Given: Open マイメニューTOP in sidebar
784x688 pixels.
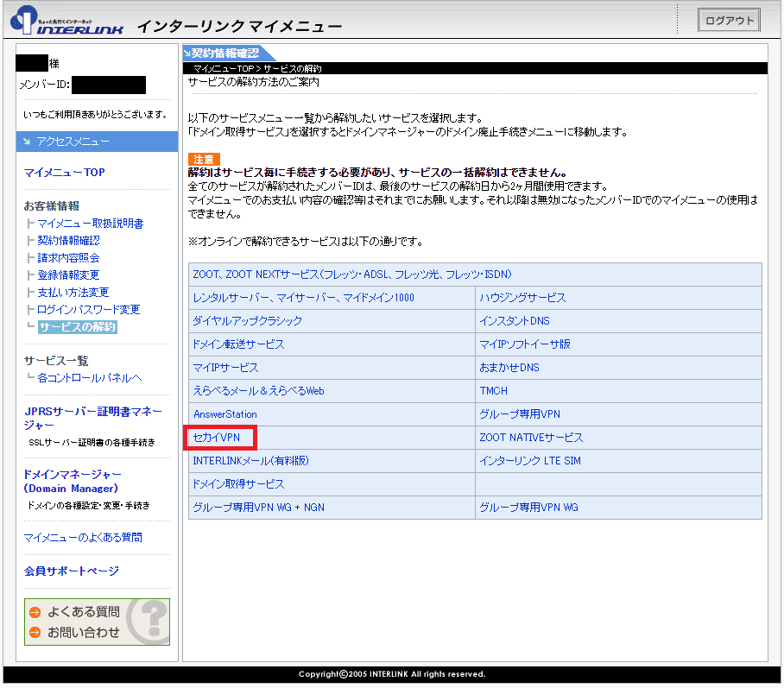Looking at the screenshot, I should click(65, 173).
